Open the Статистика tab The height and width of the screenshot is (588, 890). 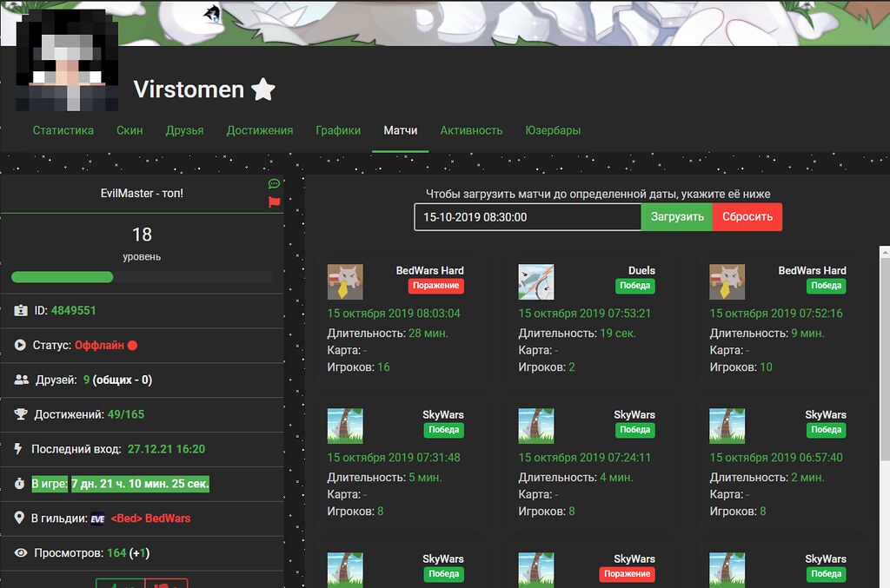(x=63, y=130)
